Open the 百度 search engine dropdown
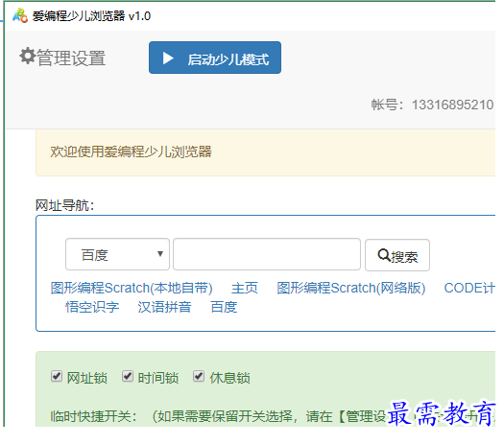This screenshot has height=444, width=504. (x=117, y=254)
